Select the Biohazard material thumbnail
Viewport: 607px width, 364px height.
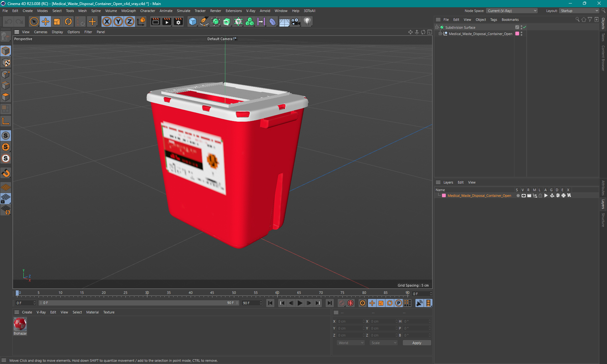[20, 324]
